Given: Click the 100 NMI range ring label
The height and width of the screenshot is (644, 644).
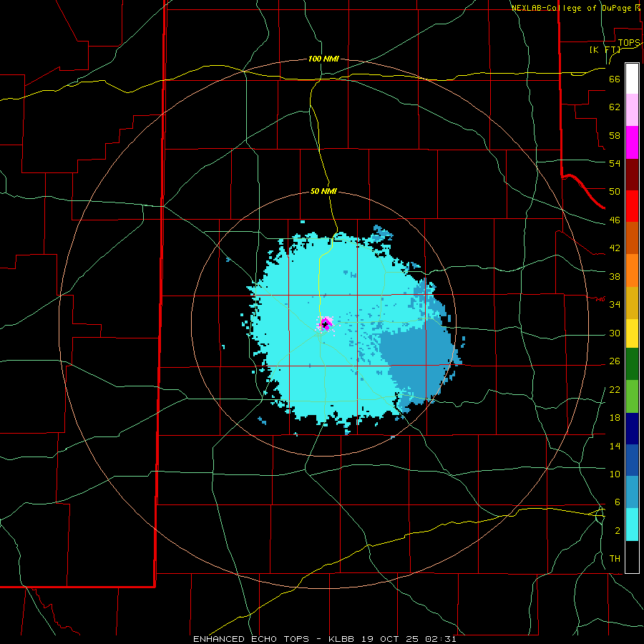Looking at the screenshot, I should point(323,59).
